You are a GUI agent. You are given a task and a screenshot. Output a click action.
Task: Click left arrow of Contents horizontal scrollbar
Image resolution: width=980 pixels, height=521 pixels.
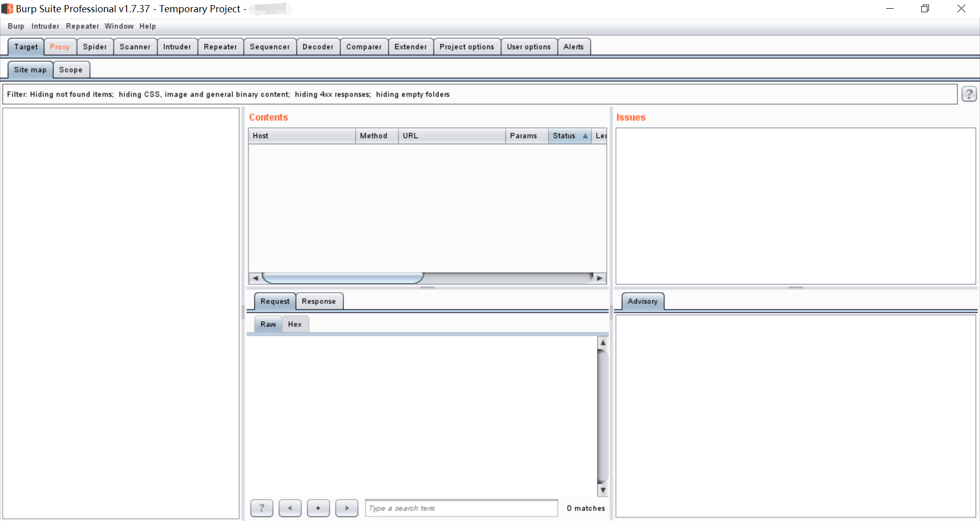[255, 278]
